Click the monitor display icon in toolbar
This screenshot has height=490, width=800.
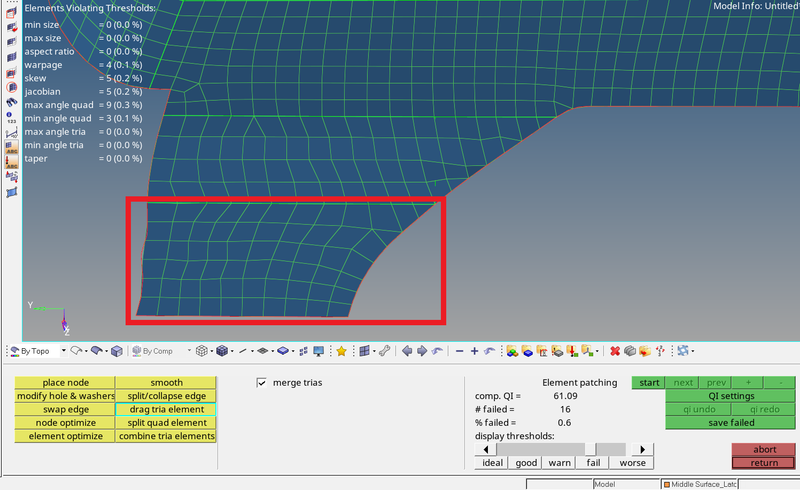(x=318, y=351)
